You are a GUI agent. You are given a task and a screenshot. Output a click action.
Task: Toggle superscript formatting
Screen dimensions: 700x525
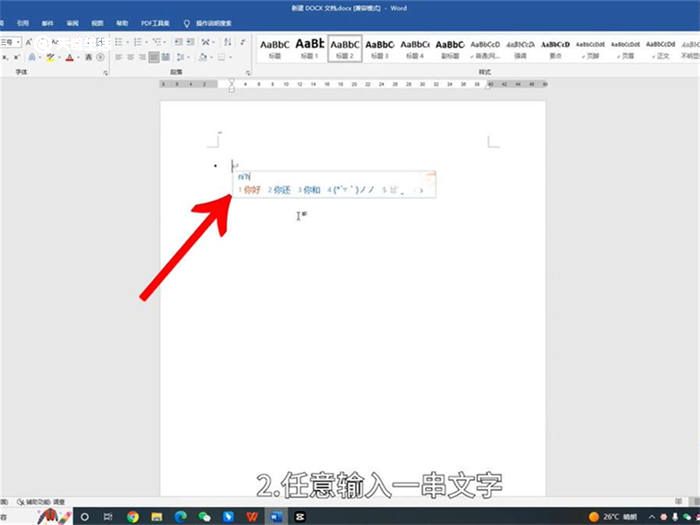point(17,57)
